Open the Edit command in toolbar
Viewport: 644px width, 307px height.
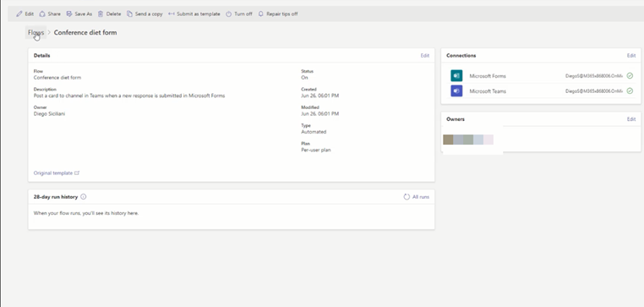pyautogui.click(x=25, y=14)
